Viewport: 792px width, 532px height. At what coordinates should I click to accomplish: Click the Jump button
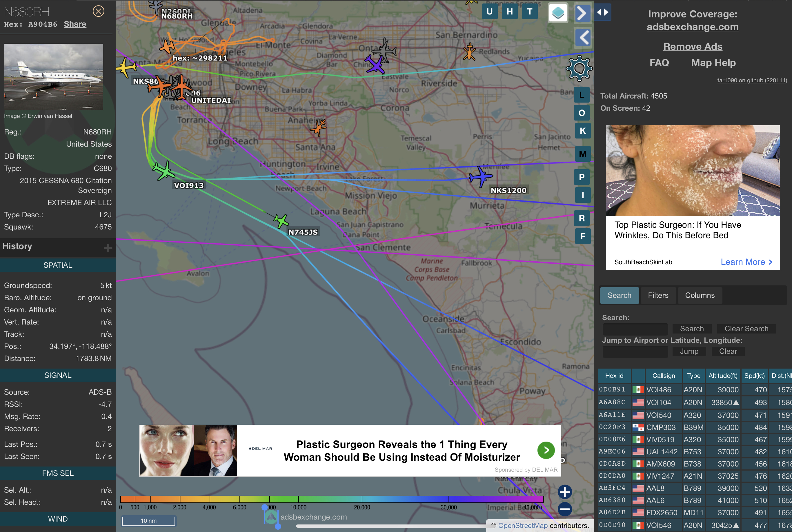(x=689, y=351)
